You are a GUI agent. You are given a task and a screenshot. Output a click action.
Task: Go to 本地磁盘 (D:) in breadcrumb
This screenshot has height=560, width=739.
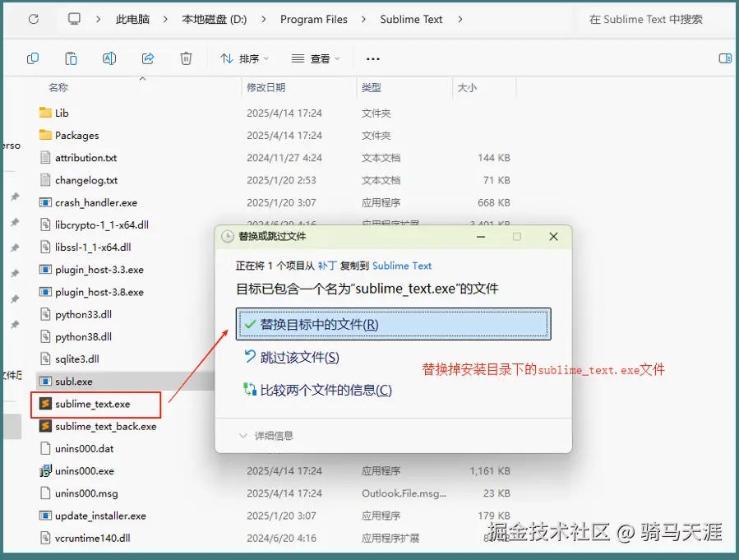pyautogui.click(x=215, y=20)
